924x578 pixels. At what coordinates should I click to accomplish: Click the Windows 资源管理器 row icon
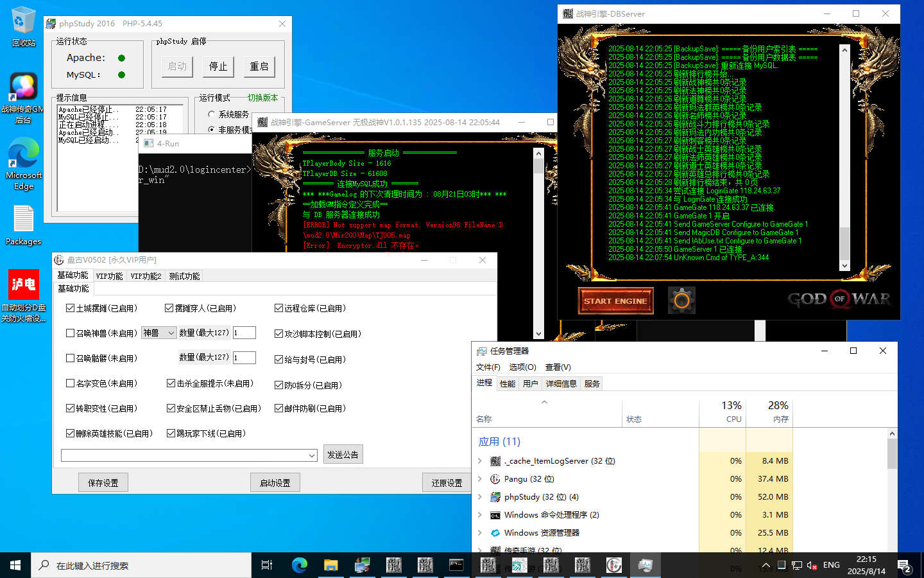(x=495, y=533)
